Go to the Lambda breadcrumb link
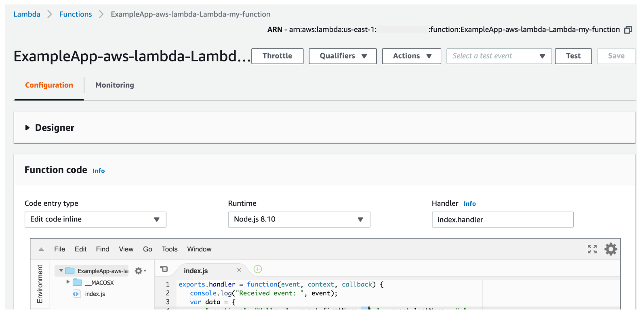Image resolution: width=644 pixels, height=318 pixels. click(x=27, y=14)
